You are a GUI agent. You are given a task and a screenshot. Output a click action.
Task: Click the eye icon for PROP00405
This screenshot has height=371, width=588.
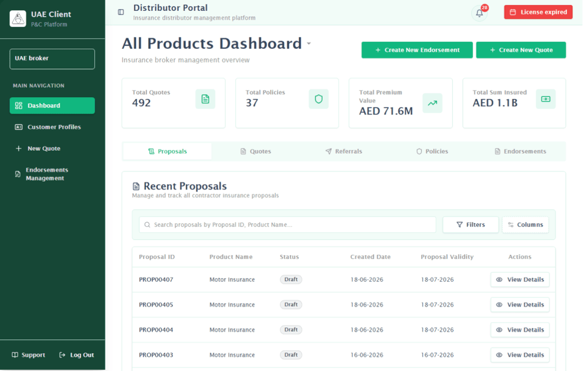click(x=499, y=305)
